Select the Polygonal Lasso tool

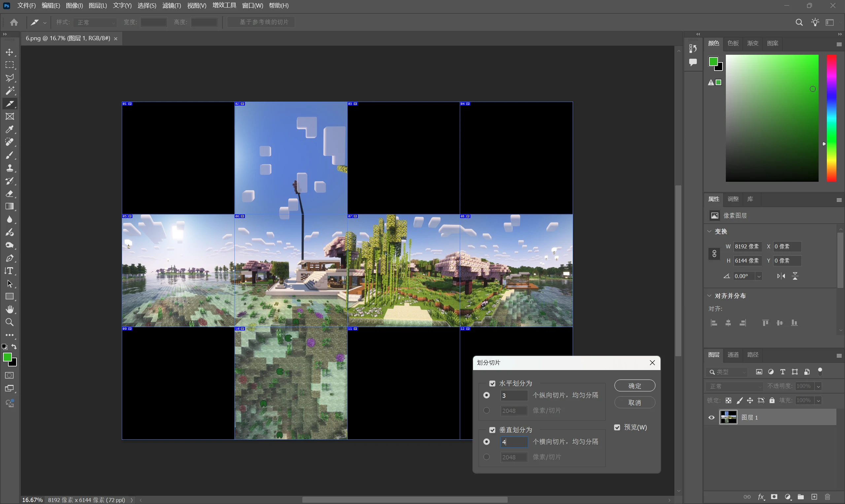(x=10, y=78)
